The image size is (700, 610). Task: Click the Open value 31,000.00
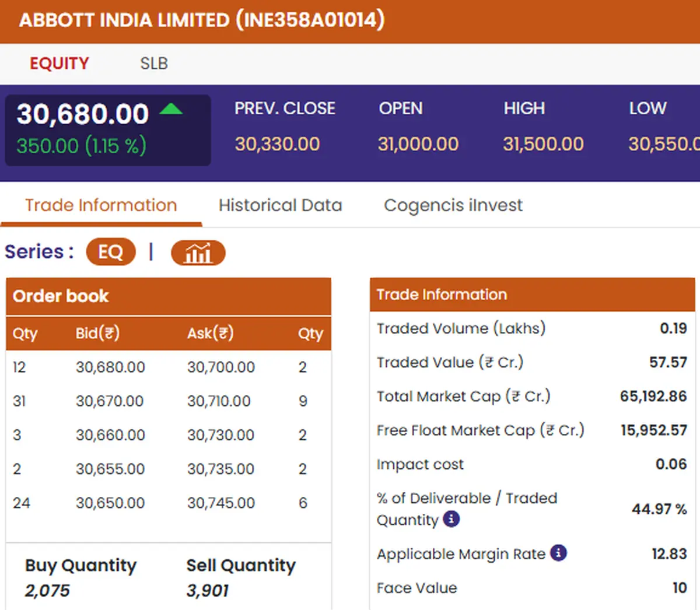pyautogui.click(x=418, y=144)
